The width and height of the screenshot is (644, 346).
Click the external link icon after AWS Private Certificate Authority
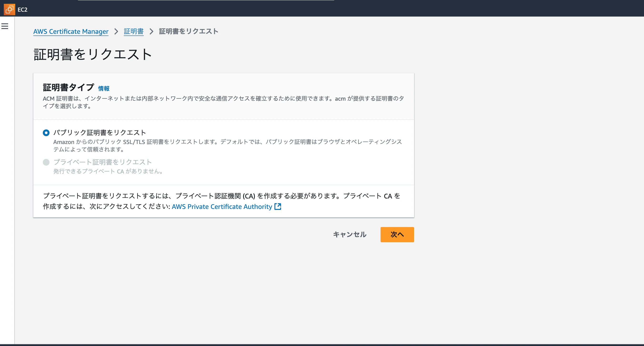(x=278, y=207)
